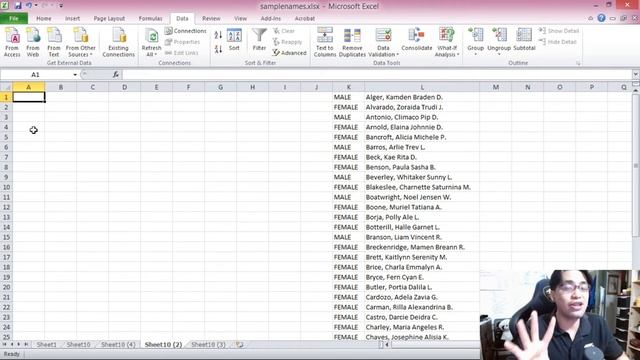Image resolution: width=640 pixels, height=360 pixels.
Task: Sort Z to A descending
Action: click(218, 49)
